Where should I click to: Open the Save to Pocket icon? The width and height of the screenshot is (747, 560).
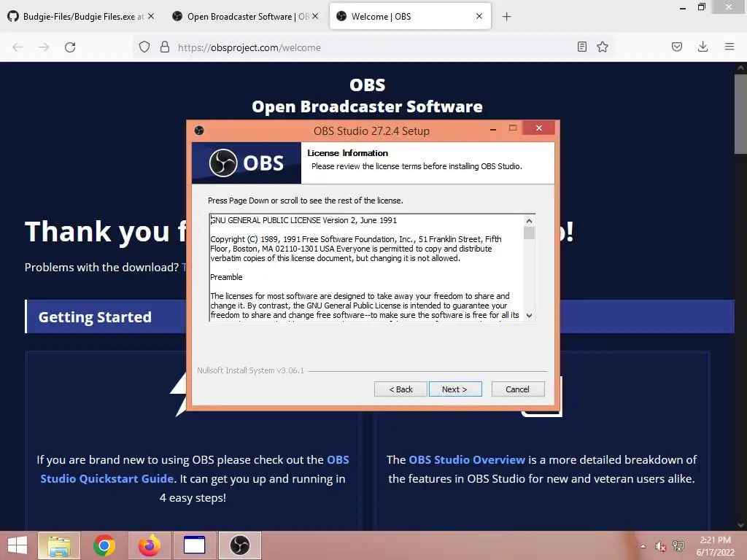tap(677, 47)
